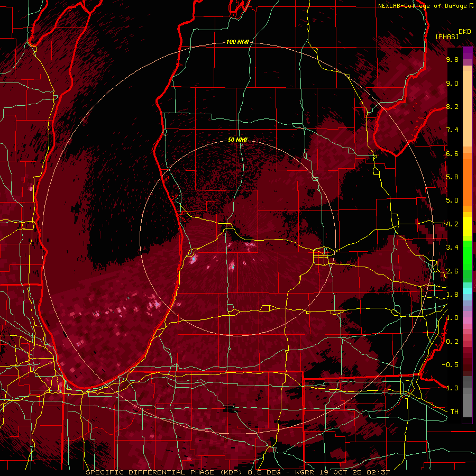Screen dimensions: 476x476
Task: Click the TH label at the scale bottom
Action: pyautogui.click(x=454, y=412)
